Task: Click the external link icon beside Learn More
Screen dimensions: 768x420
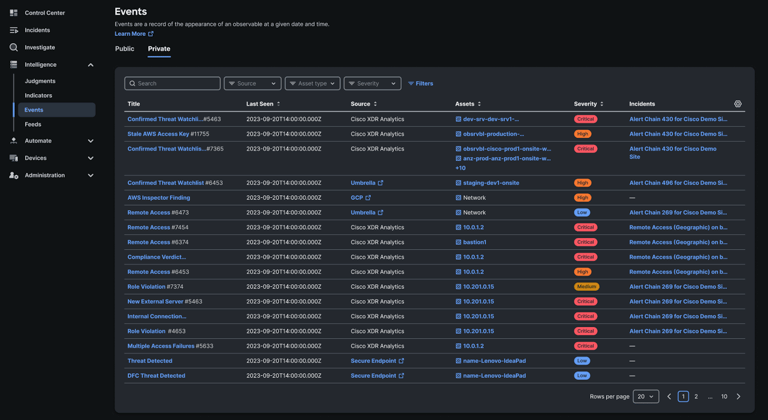Action: pos(151,34)
